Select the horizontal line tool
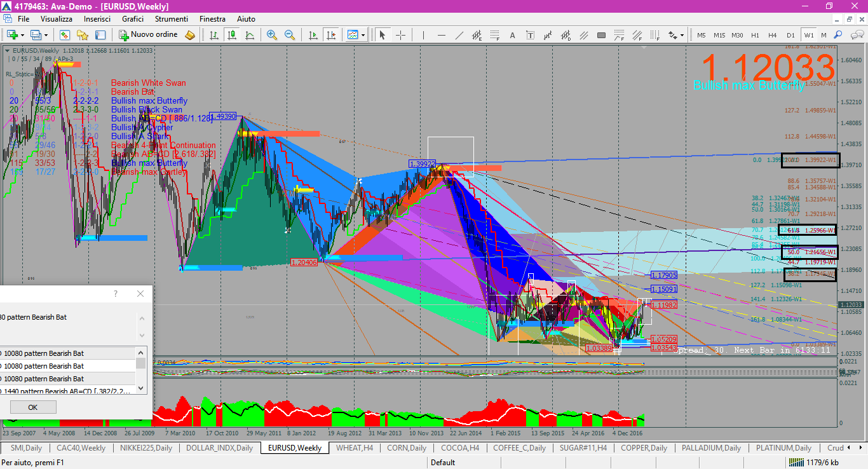Screen dimensions: 868x469 tap(442, 35)
